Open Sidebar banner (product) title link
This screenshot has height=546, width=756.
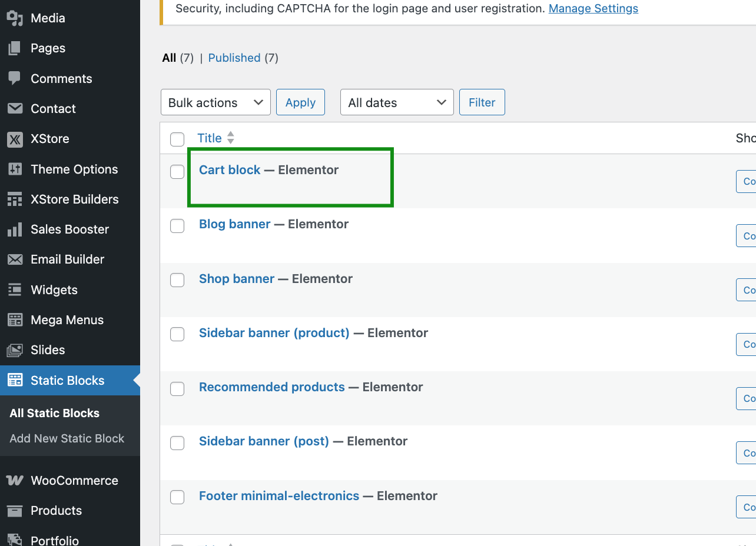coord(274,333)
